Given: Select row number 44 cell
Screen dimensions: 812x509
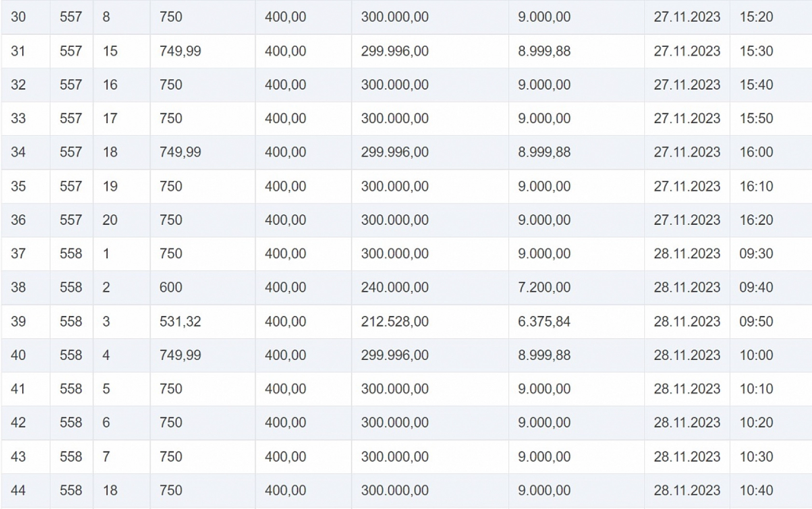Looking at the screenshot, I should [x=18, y=491].
